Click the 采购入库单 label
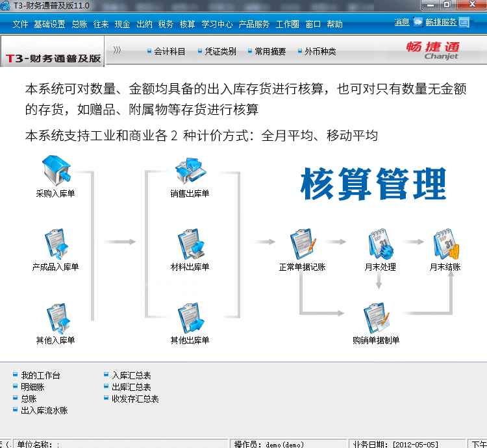The image size is (487, 448). click(55, 193)
